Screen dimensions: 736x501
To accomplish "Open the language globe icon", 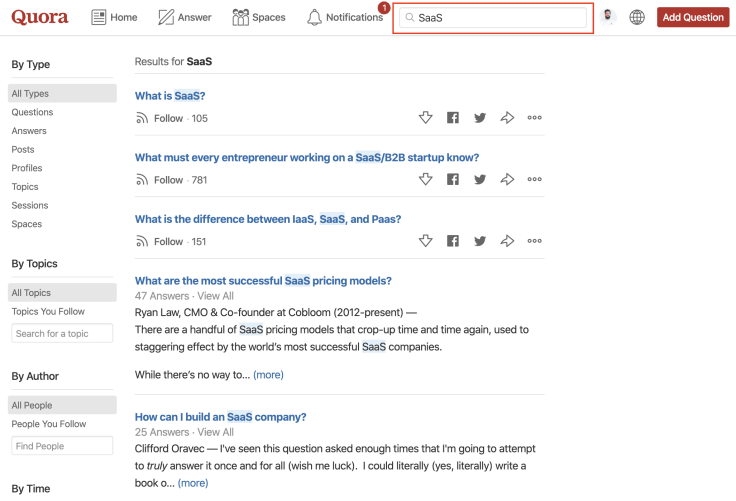I will click(x=637, y=17).
